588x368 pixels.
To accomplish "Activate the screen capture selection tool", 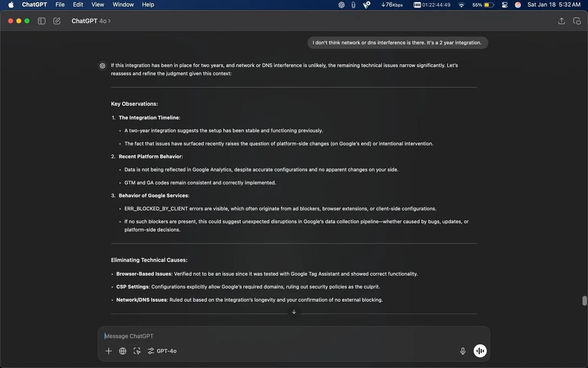I will [x=137, y=351].
